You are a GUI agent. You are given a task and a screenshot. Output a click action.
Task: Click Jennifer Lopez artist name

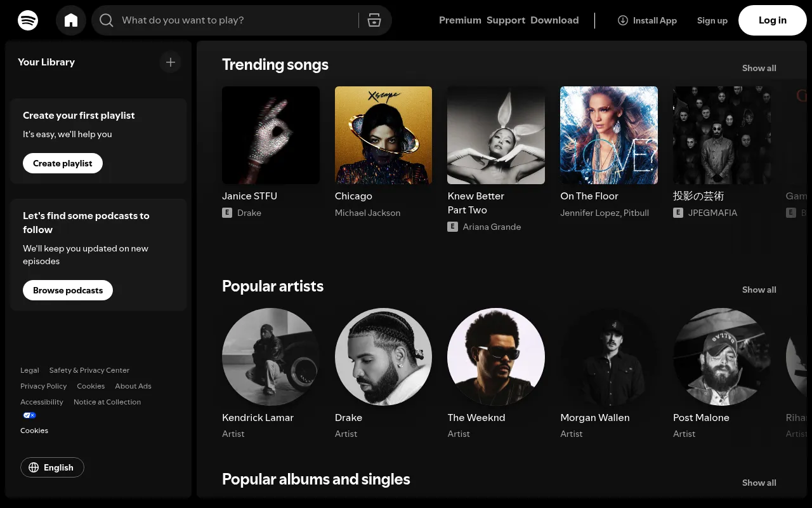(589, 213)
